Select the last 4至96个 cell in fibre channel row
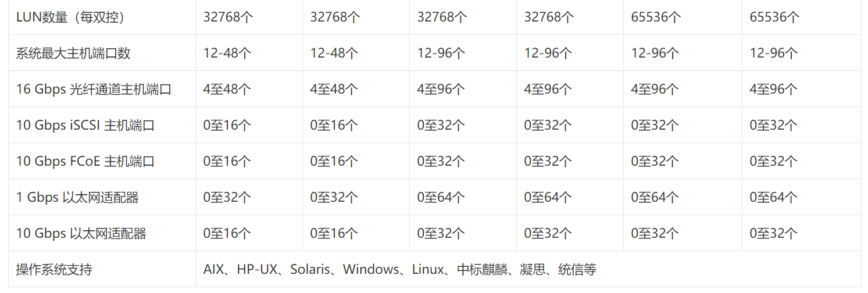The height and width of the screenshot is (293, 868). click(774, 89)
